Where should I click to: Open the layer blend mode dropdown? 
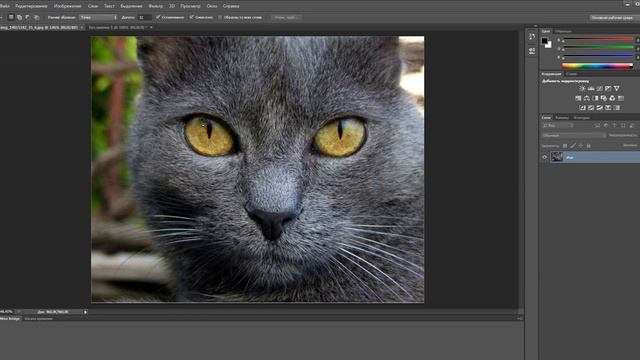574,136
